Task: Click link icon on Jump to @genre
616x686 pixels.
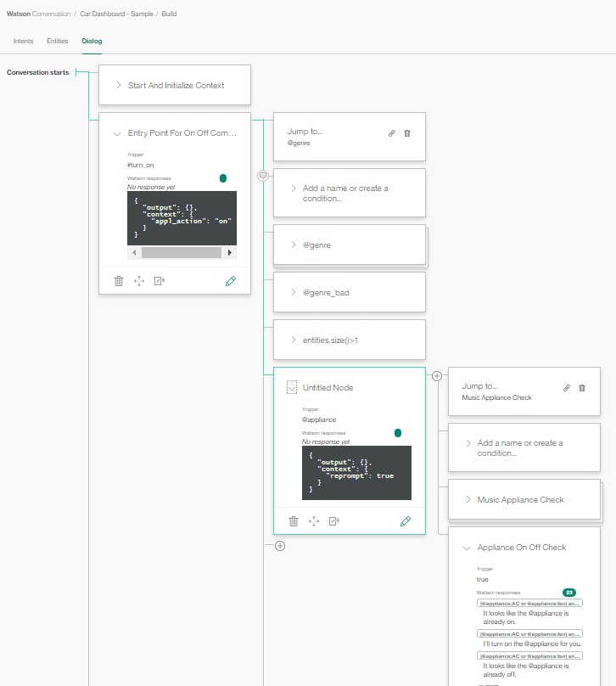Action: 392,133
